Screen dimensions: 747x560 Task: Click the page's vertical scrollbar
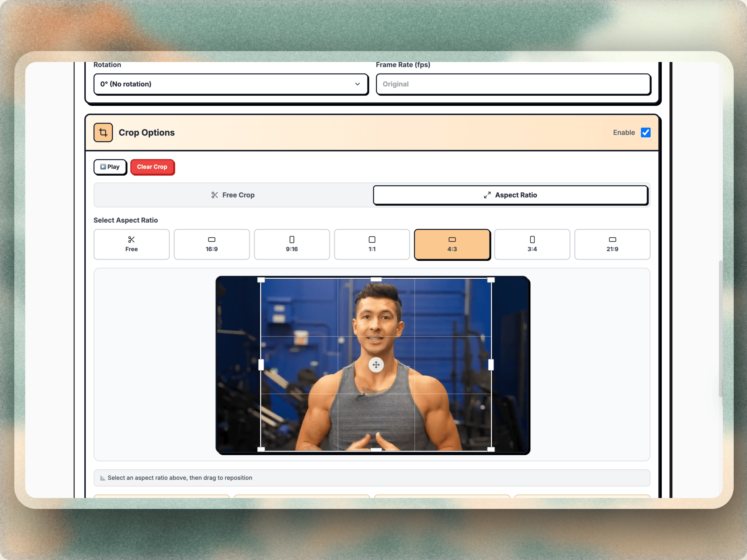pos(721,329)
